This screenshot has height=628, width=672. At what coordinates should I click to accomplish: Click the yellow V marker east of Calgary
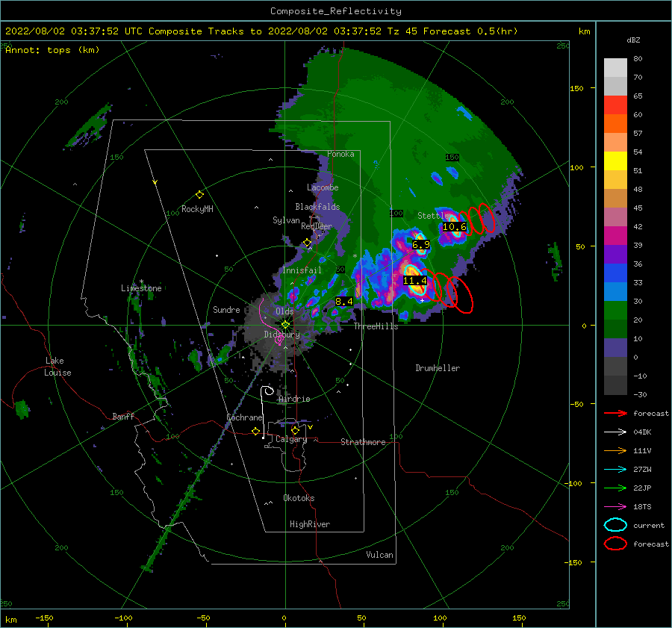(x=310, y=427)
